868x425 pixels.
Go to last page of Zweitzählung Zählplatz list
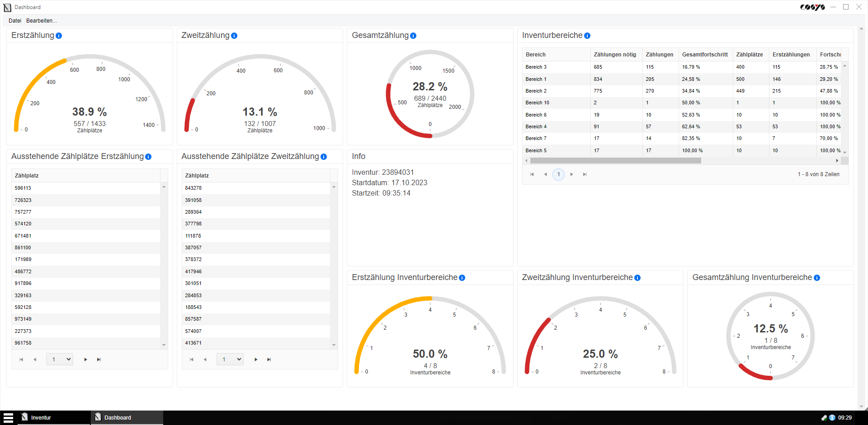(269, 360)
